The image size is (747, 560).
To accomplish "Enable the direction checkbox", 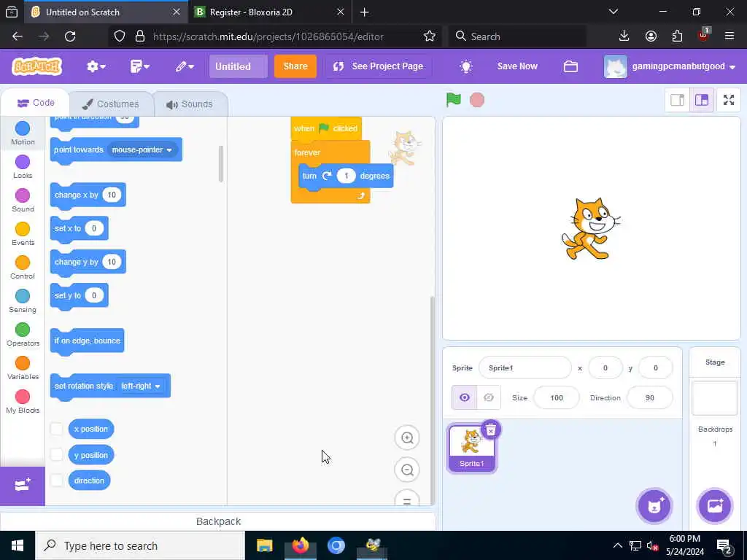I will (56, 480).
